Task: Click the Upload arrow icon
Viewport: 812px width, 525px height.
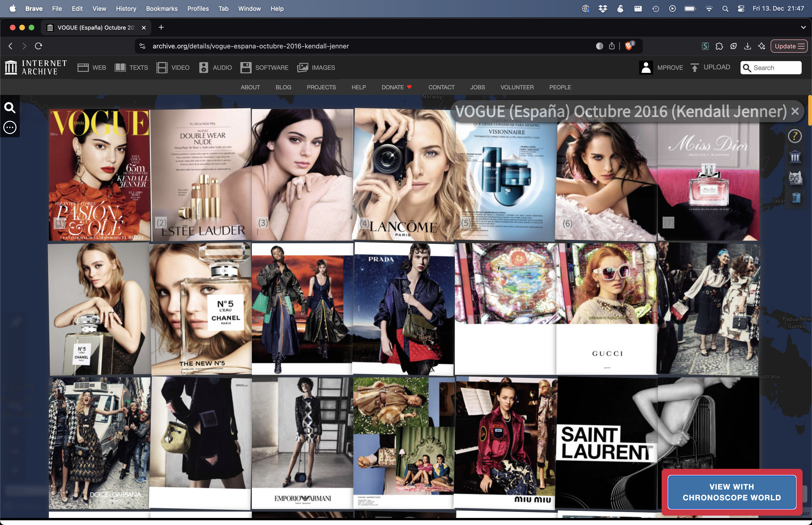Action: [x=695, y=67]
